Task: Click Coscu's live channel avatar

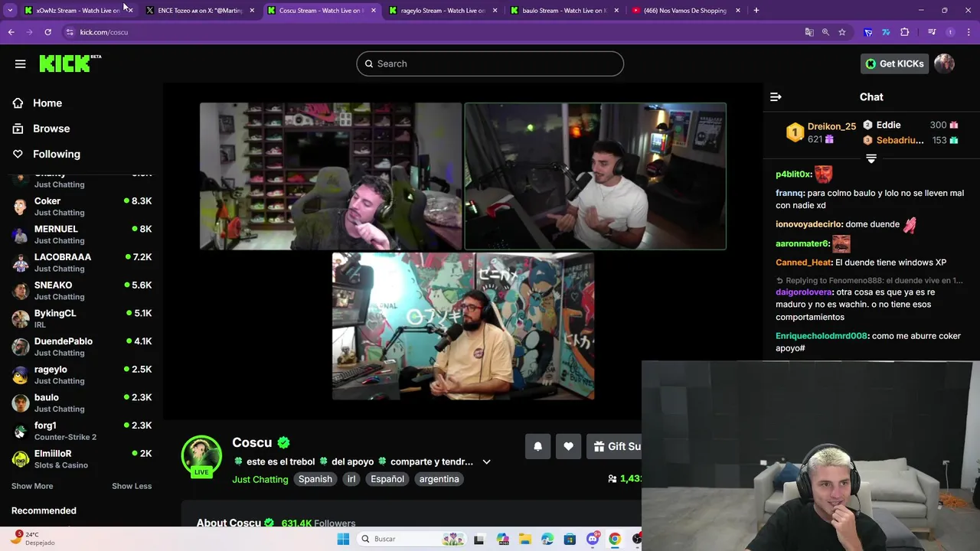Action: [x=201, y=456]
